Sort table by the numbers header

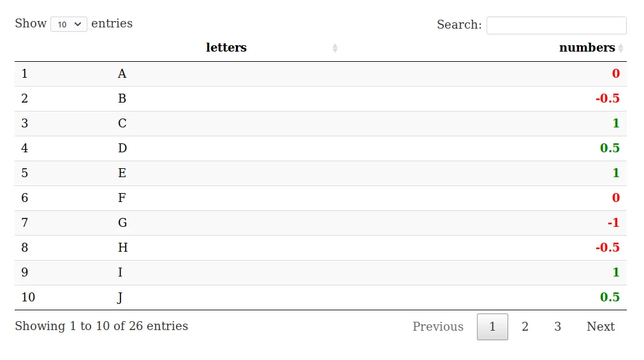click(587, 48)
